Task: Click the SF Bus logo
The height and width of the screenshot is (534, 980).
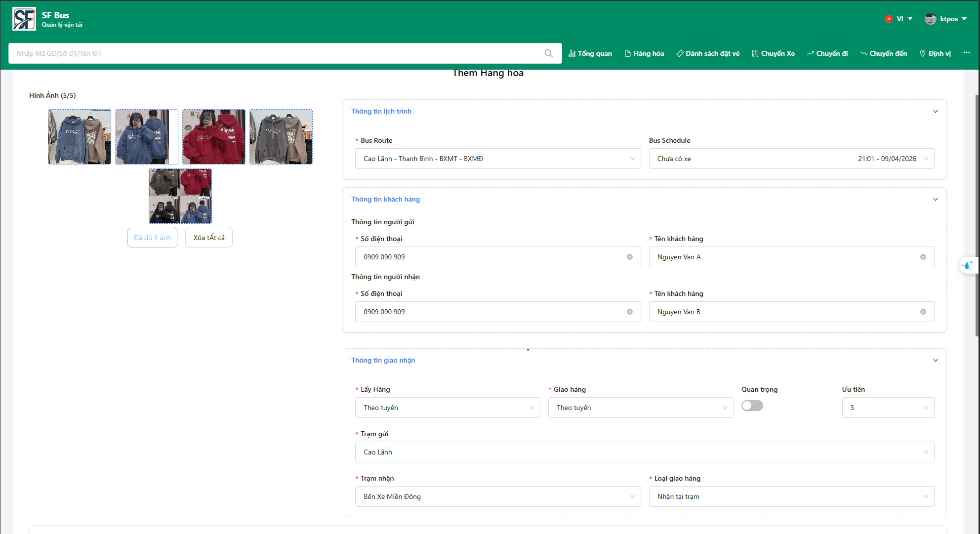Action: pos(24,19)
